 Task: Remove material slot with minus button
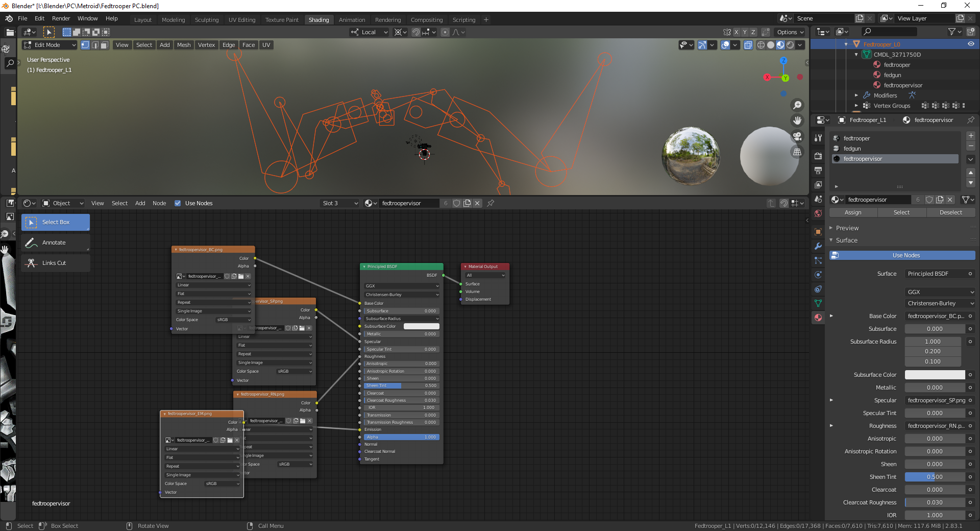point(971,147)
